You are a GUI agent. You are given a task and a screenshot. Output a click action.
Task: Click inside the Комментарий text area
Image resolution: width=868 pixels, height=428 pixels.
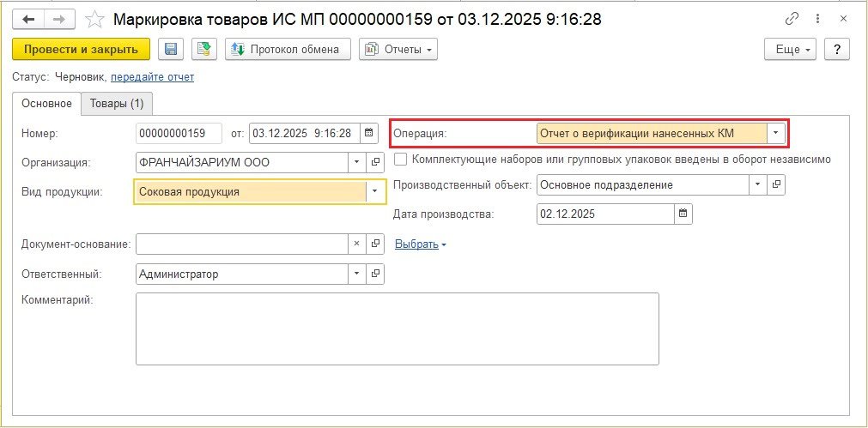coord(397,329)
